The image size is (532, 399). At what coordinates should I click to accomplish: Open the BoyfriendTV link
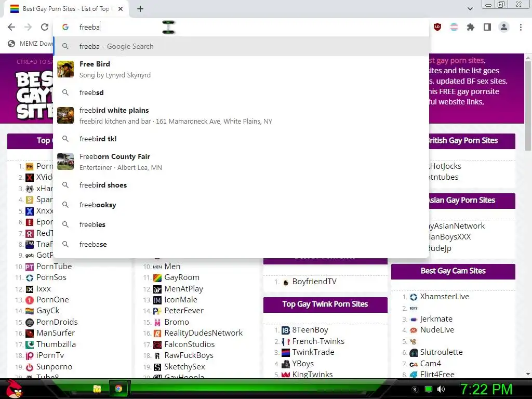[314, 282]
